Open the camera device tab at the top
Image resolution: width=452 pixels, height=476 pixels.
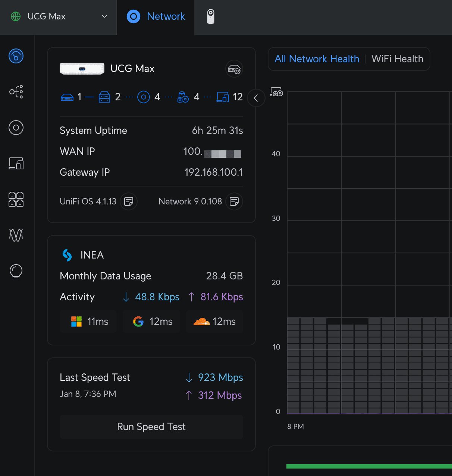(x=211, y=16)
